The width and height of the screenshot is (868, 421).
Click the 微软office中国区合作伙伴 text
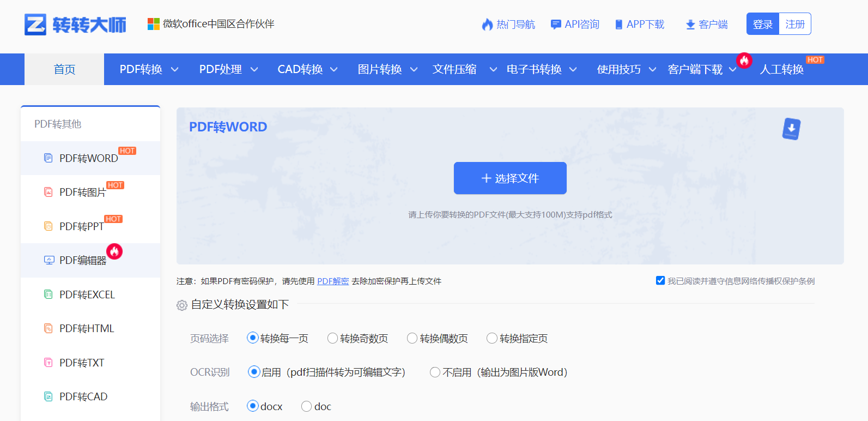click(218, 24)
